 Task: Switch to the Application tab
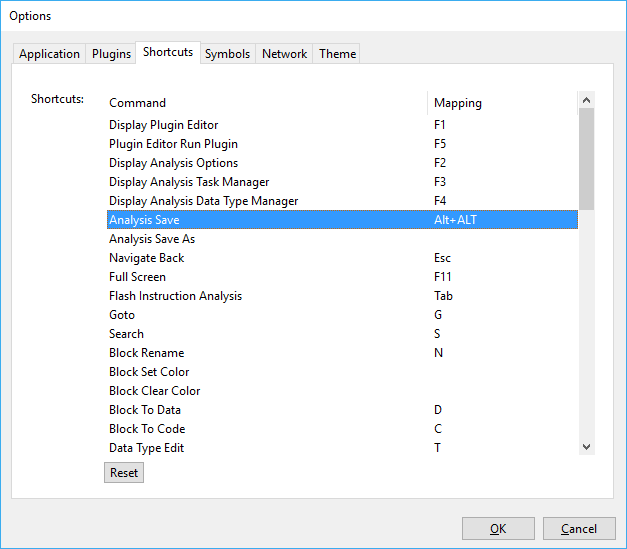pos(49,54)
